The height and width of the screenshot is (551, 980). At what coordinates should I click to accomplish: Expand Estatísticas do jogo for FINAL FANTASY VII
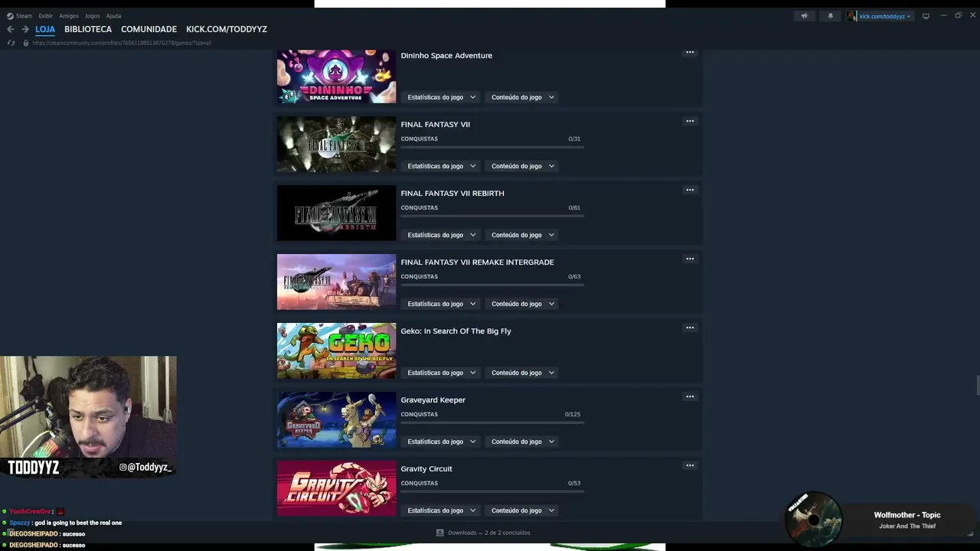coord(442,166)
